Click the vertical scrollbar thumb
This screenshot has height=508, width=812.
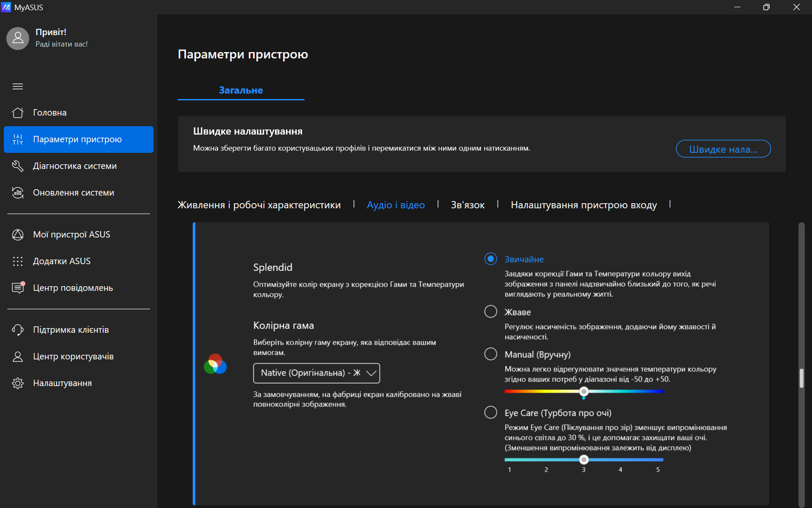[x=801, y=378]
